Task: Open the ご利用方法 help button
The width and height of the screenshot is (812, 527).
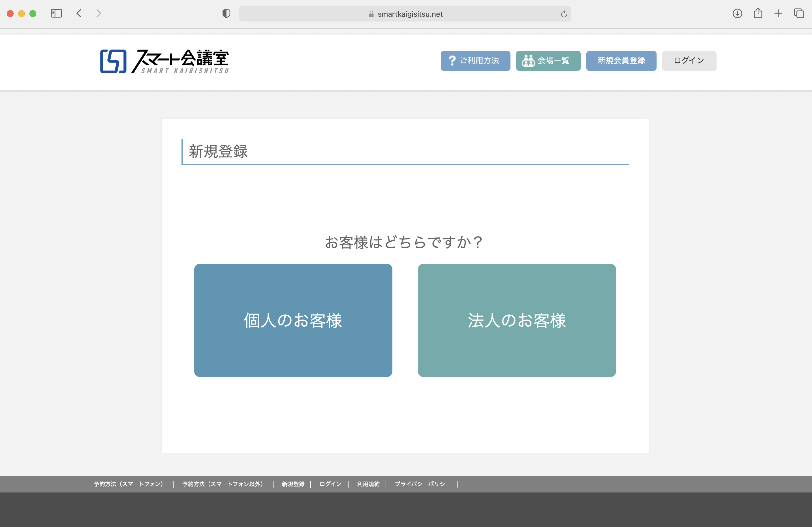Action: pos(475,61)
